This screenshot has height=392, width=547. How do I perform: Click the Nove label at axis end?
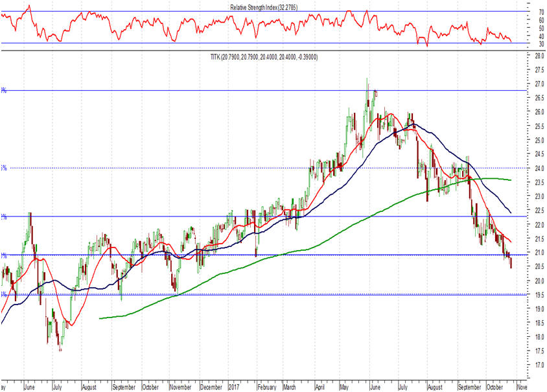(x=522, y=387)
